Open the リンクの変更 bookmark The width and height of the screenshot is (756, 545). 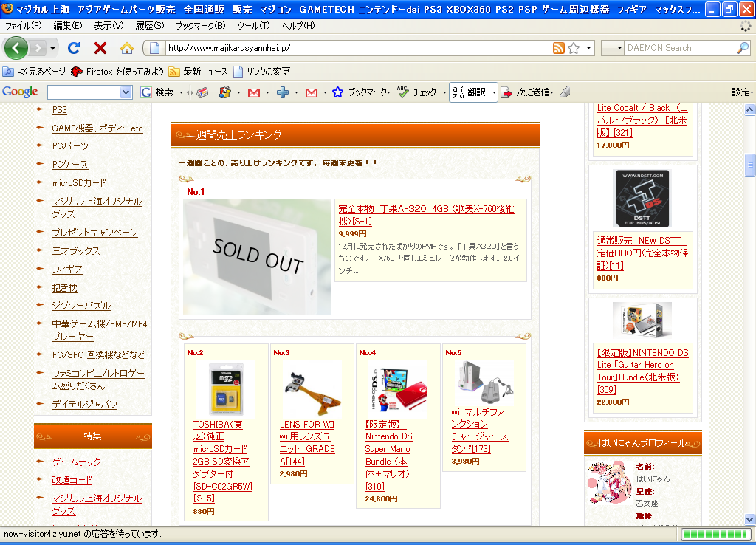262,72
